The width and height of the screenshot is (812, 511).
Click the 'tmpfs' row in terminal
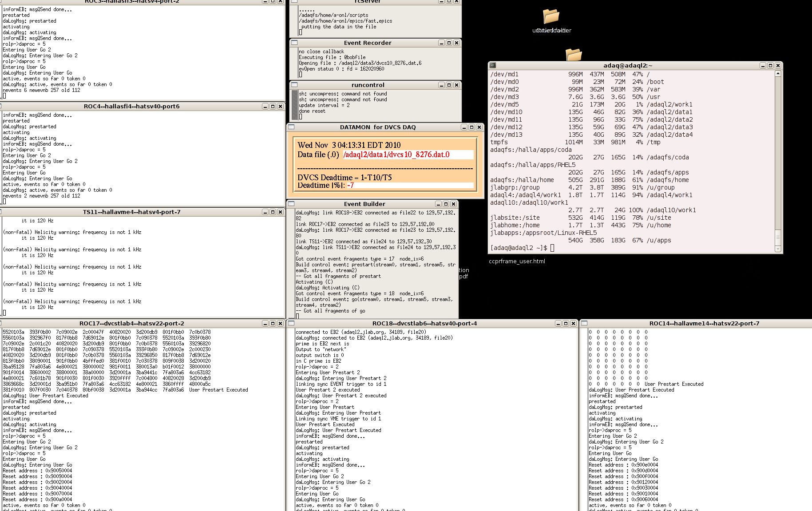click(575, 142)
